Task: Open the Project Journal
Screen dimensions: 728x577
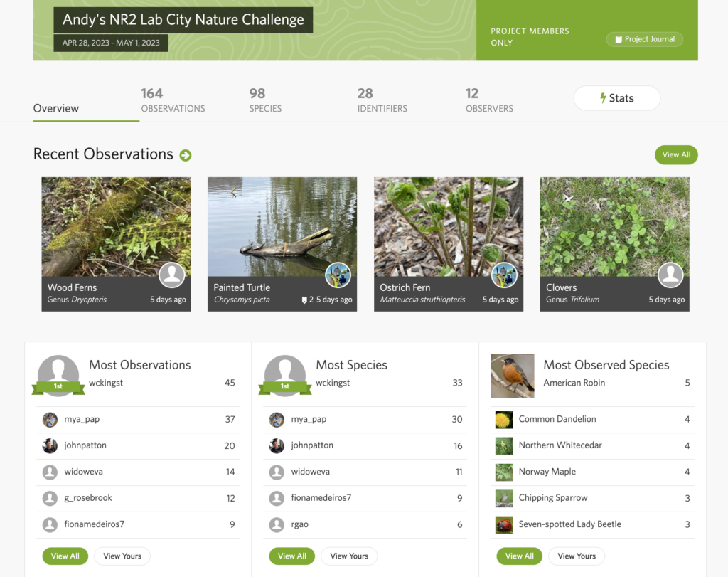Action: click(x=644, y=39)
